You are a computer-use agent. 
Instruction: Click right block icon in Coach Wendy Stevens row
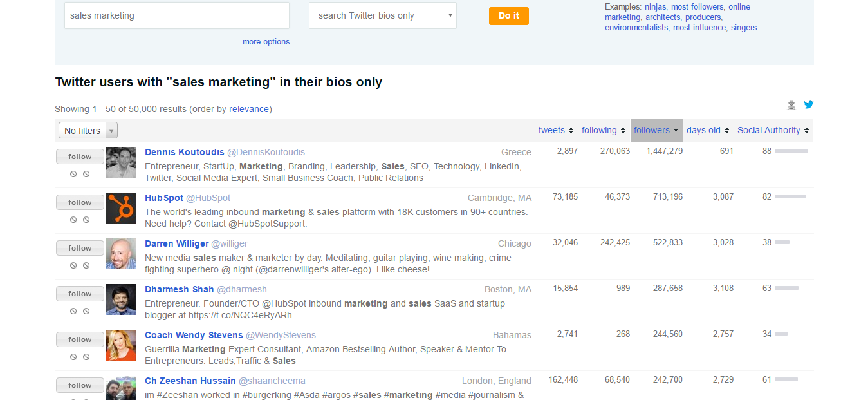86,357
